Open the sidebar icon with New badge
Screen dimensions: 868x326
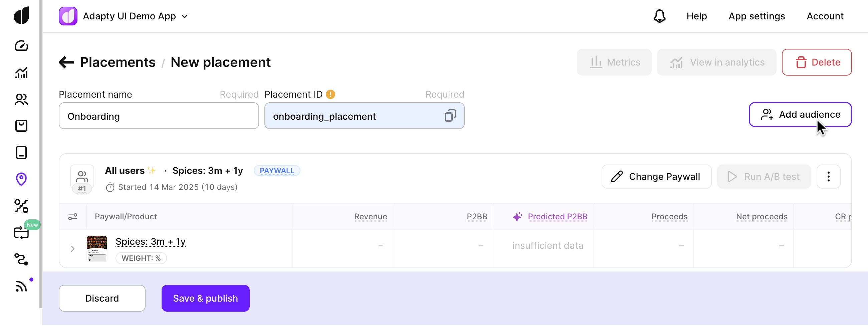(x=21, y=232)
